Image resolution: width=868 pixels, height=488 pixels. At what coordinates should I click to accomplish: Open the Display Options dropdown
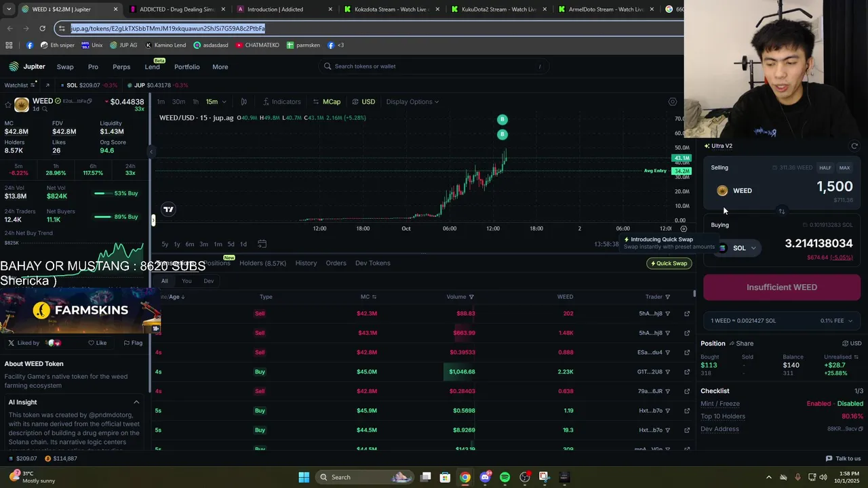412,102
